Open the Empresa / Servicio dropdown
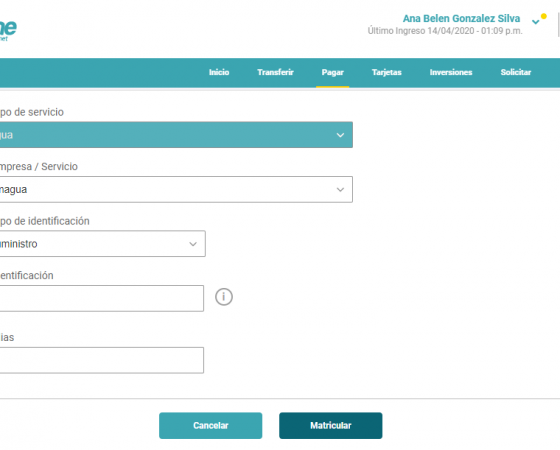The image size is (560, 450). pyautogui.click(x=176, y=189)
